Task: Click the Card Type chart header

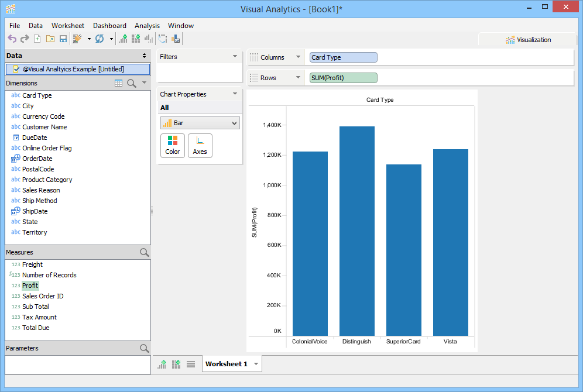Action: (380, 99)
